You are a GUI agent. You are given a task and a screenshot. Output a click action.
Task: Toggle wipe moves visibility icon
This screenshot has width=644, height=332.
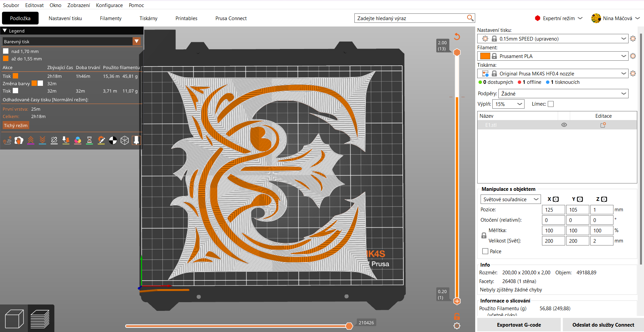pos(19,141)
